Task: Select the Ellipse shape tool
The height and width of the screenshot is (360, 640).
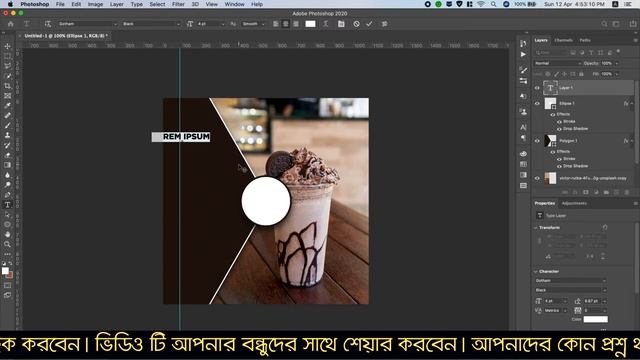Action: click(7, 224)
